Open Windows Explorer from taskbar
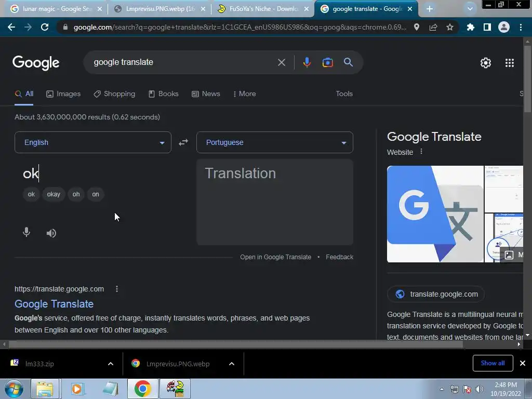Image resolution: width=532 pixels, height=399 pixels. (45, 389)
